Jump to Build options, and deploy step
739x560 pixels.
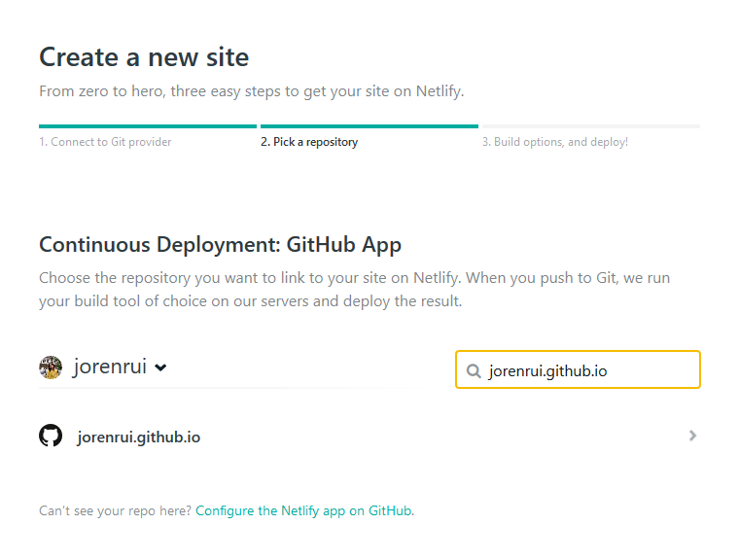(x=554, y=142)
